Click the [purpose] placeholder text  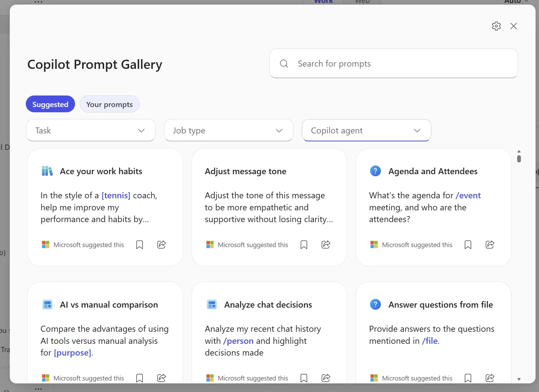click(x=72, y=353)
